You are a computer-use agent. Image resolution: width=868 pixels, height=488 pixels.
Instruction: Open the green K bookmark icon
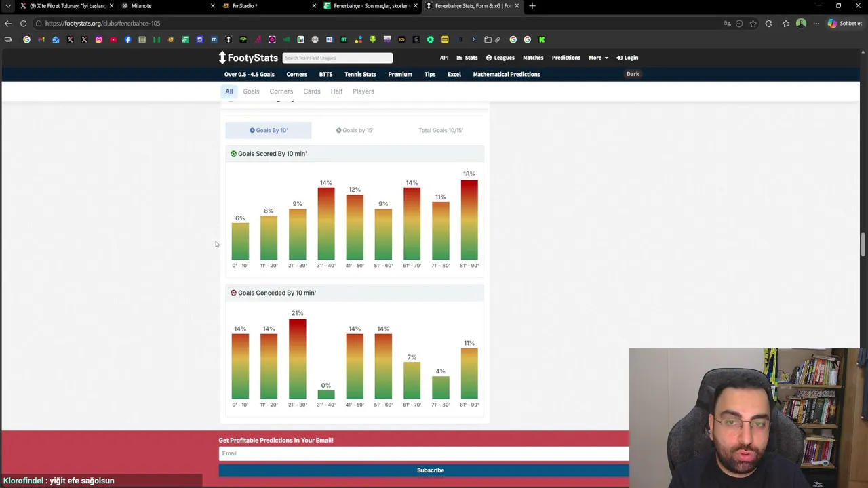tap(542, 39)
